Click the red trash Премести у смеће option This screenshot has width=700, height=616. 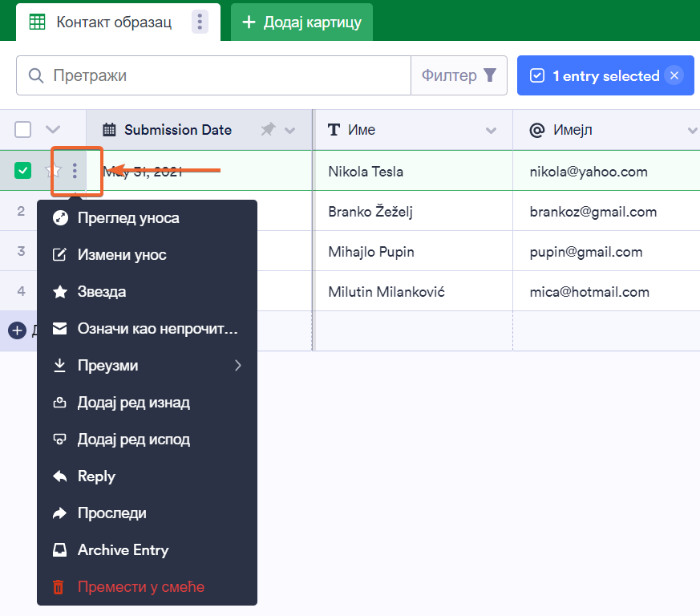(x=140, y=587)
